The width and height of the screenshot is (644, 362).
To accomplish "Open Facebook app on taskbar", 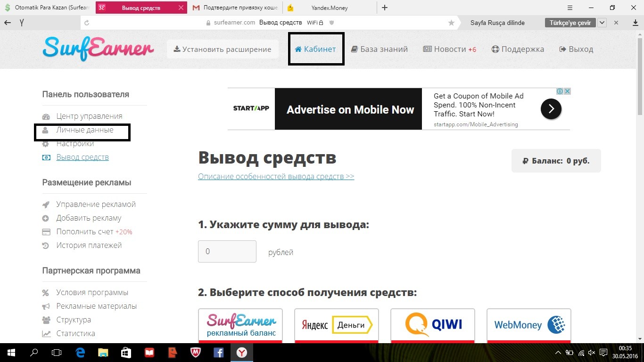I will click(218, 352).
